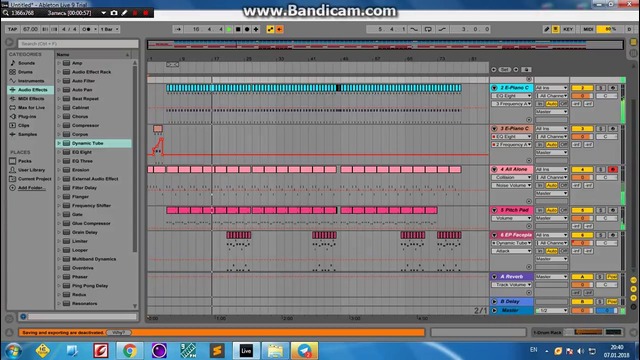Select Max for Live category

click(31, 108)
